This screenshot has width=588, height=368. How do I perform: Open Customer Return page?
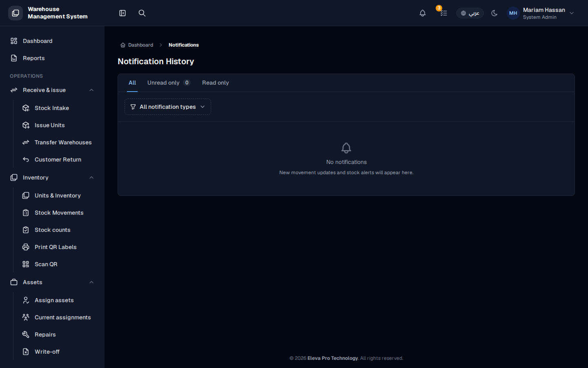(58, 159)
